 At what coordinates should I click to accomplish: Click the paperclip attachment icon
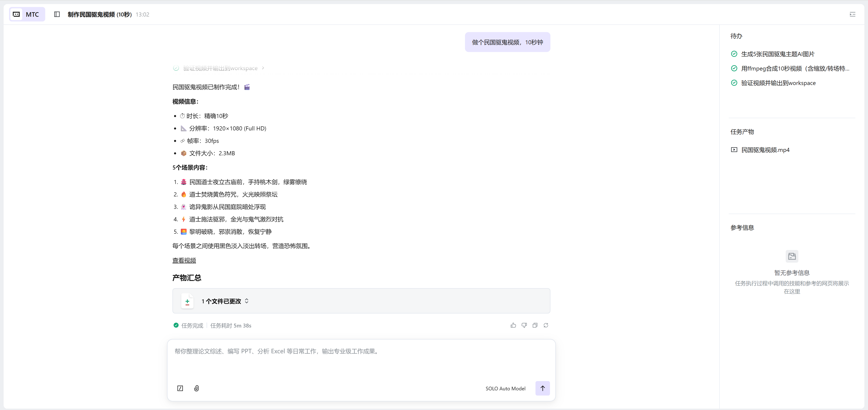196,388
